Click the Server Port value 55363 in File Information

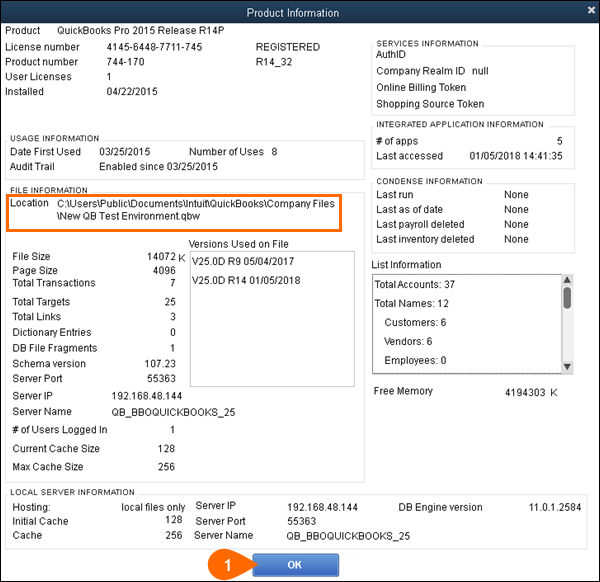click(x=161, y=378)
